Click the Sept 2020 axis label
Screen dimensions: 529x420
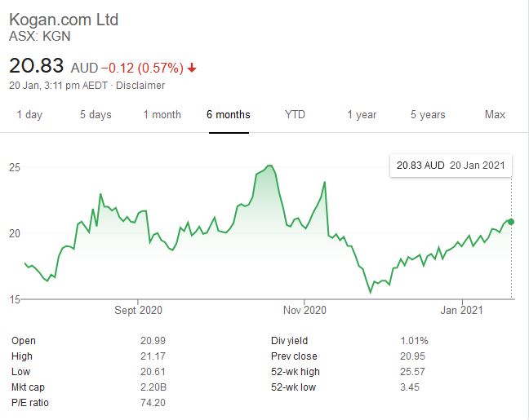pyautogui.click(x=139, y=310)
